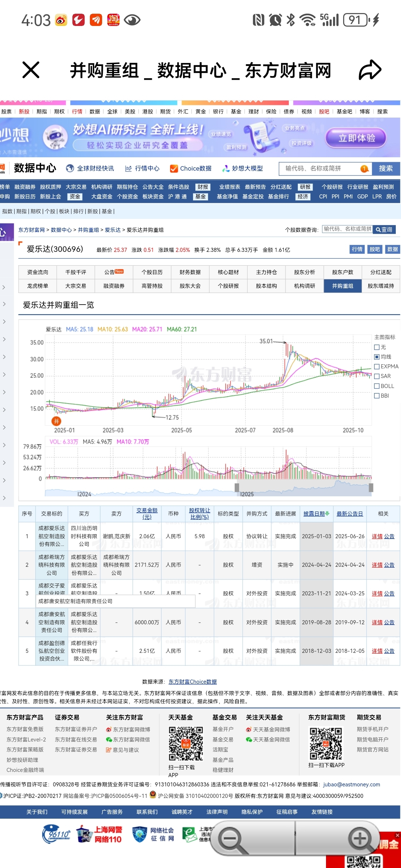Click the orange 并 marker on chart
This screenshot has height=868, width=401.
(x=56, y=421)
